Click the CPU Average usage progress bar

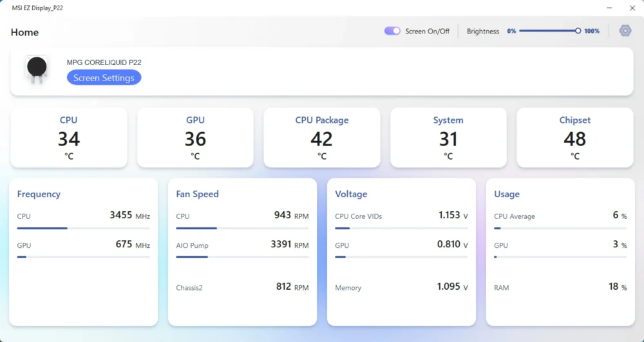tap(560, 228)
